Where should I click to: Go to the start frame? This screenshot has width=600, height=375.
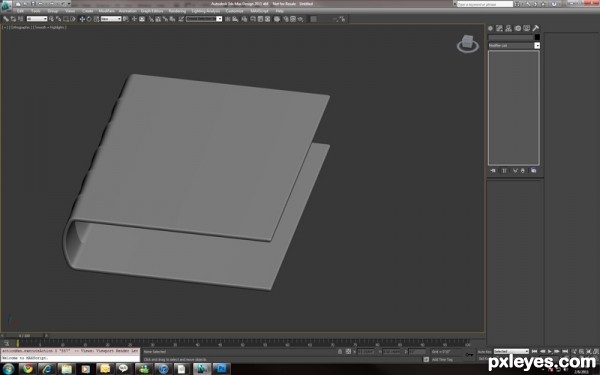tap(535, 351)
